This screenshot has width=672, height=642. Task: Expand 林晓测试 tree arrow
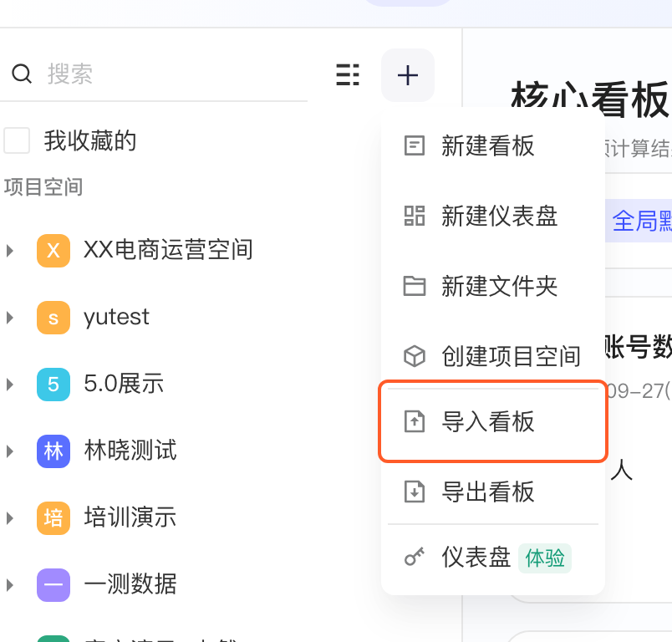[10, 451]
